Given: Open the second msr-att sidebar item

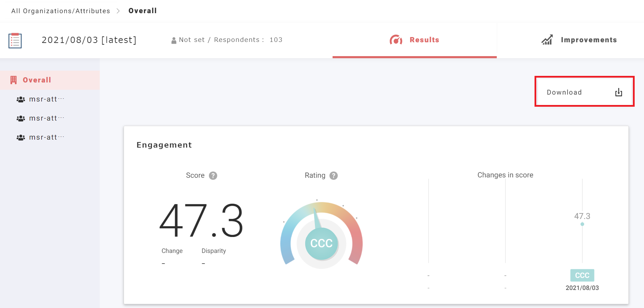Looking at the screenshot, I should [x=43, y=118].
